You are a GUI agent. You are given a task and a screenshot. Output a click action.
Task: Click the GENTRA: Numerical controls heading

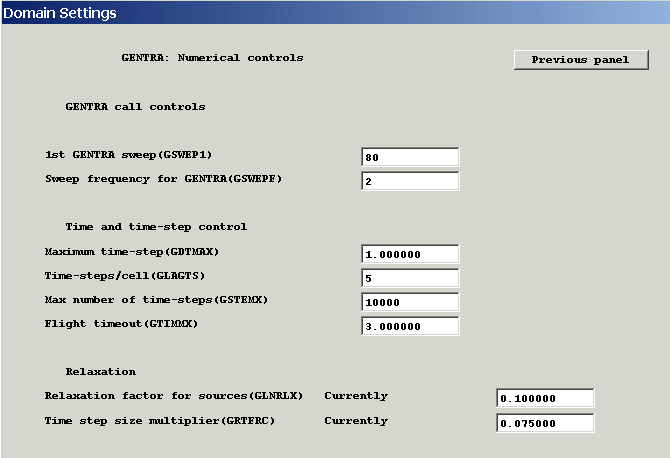point(212,58)
